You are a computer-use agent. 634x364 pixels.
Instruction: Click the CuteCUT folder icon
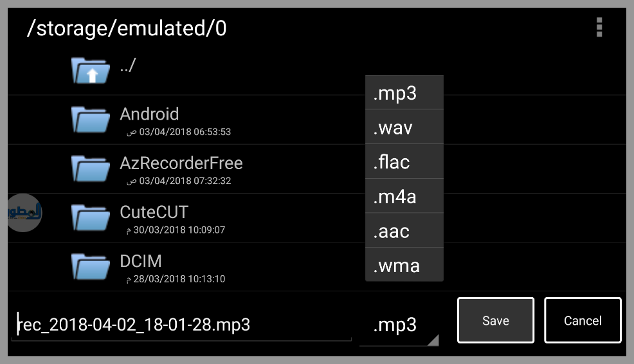[91, 217]
